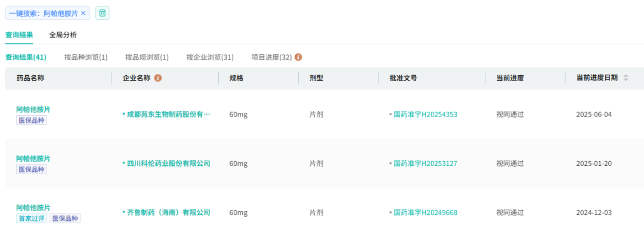
Task: Click info icon beside 企业名称 header
Action: pyautogui.click(x=157, y=78)
